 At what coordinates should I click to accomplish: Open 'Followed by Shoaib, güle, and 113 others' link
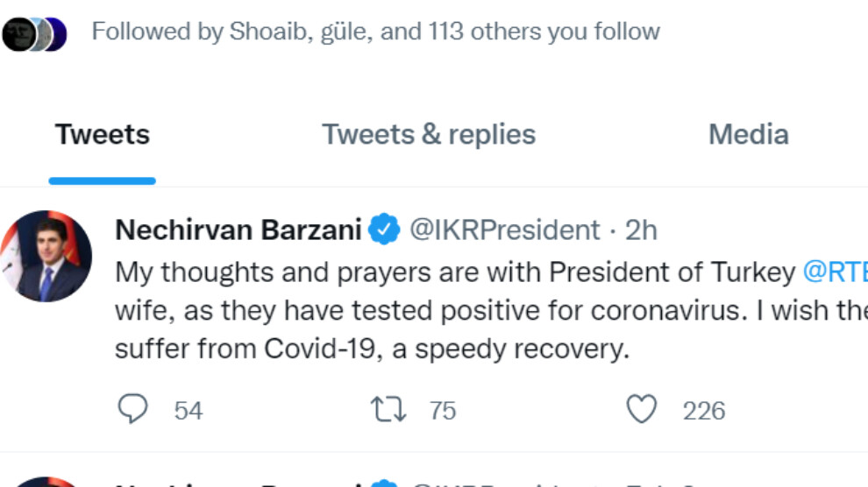point(375,32)
